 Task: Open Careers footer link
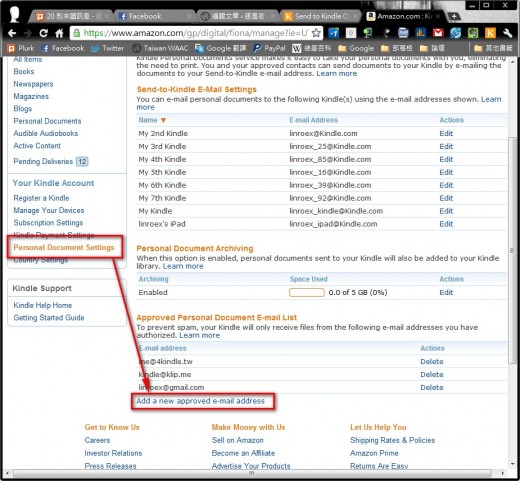pos(97,440)
